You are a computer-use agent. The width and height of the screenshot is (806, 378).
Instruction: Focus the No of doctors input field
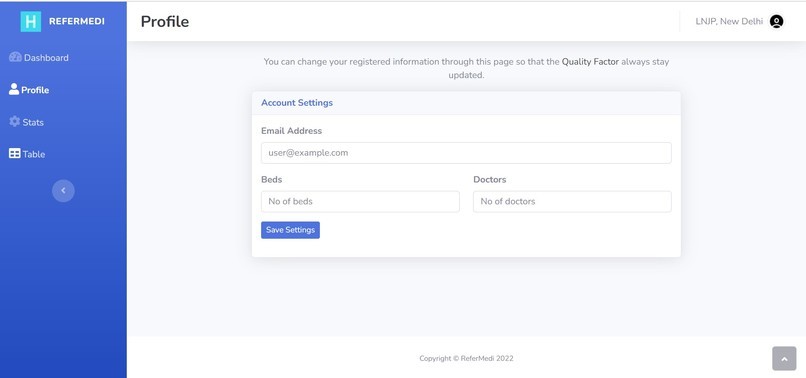coord(572,202)
